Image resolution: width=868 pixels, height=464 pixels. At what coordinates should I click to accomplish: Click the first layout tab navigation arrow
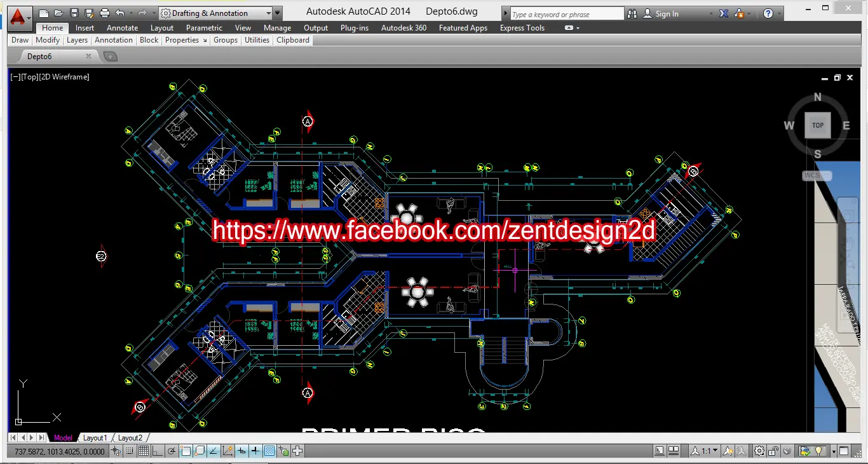pos(13,438)
